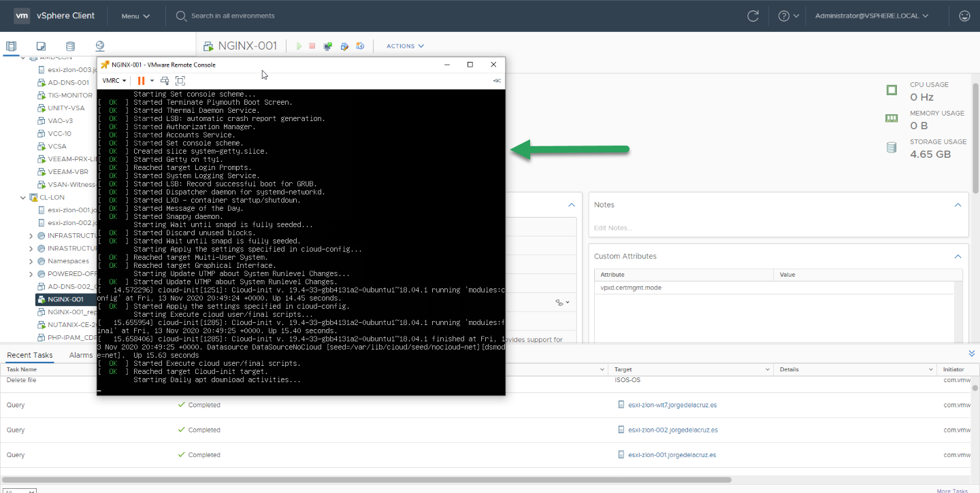Open the Networking inventory view
The width and height of the screenshot is (980, 493).
100,46
